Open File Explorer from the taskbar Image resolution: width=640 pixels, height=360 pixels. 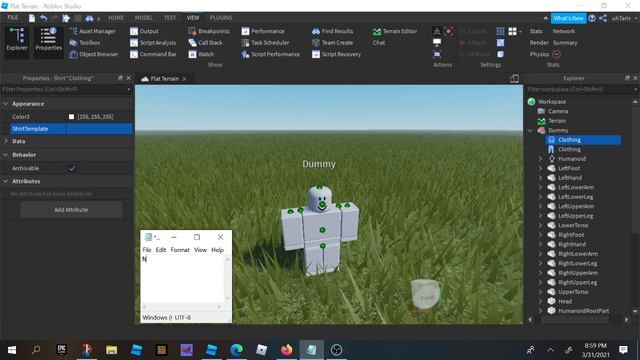pos(111,350)
